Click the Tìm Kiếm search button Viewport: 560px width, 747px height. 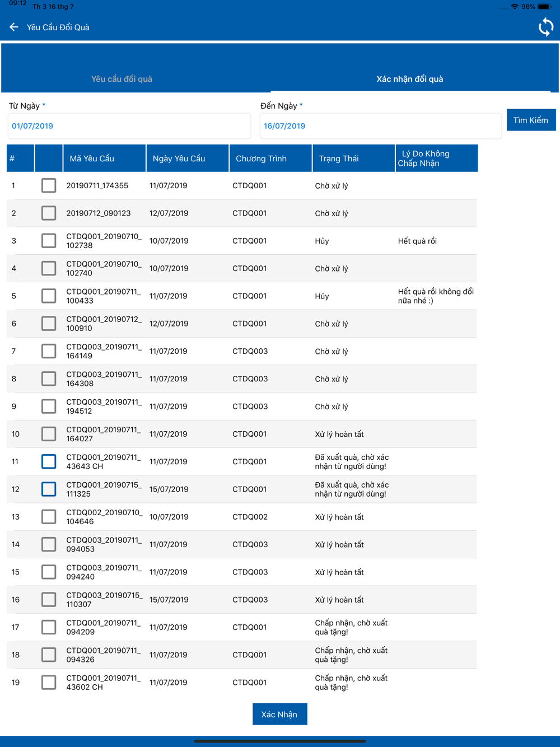click(531, 120)
